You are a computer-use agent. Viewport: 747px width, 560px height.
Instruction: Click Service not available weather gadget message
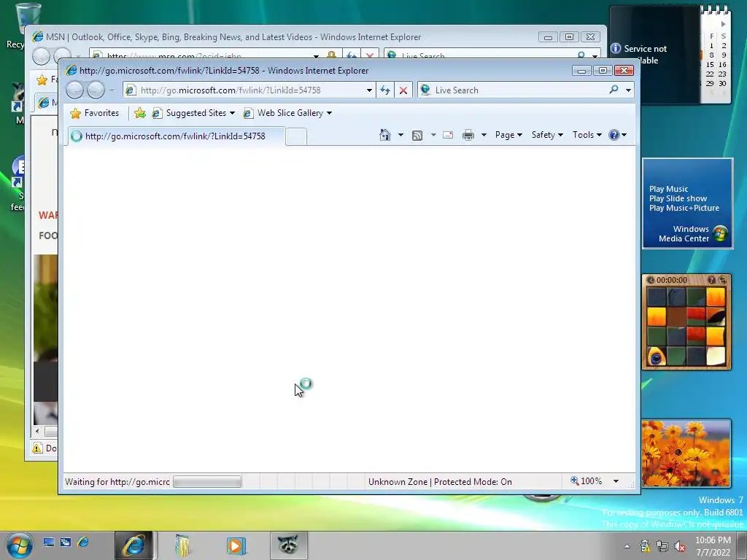(645, 54)
